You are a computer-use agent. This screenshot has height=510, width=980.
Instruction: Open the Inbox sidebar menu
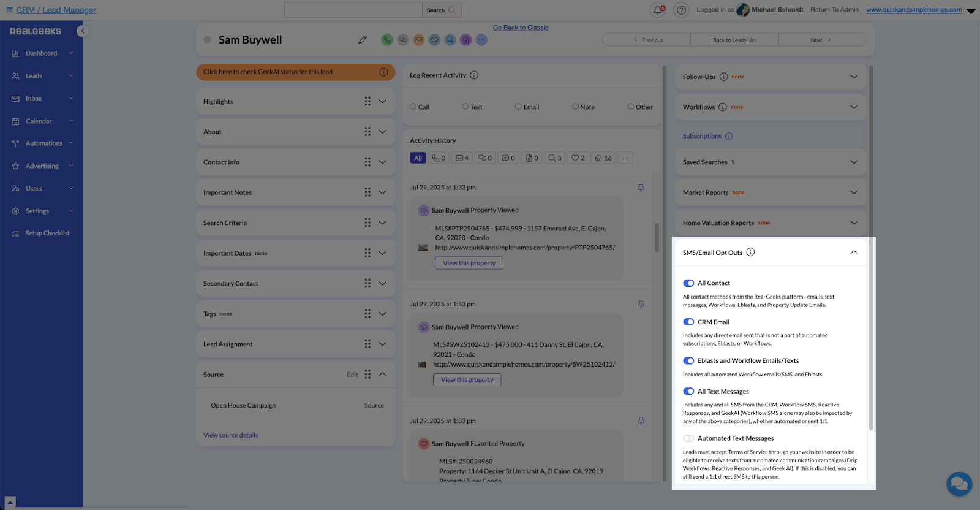pyautogui.click(x=42, y=99)
